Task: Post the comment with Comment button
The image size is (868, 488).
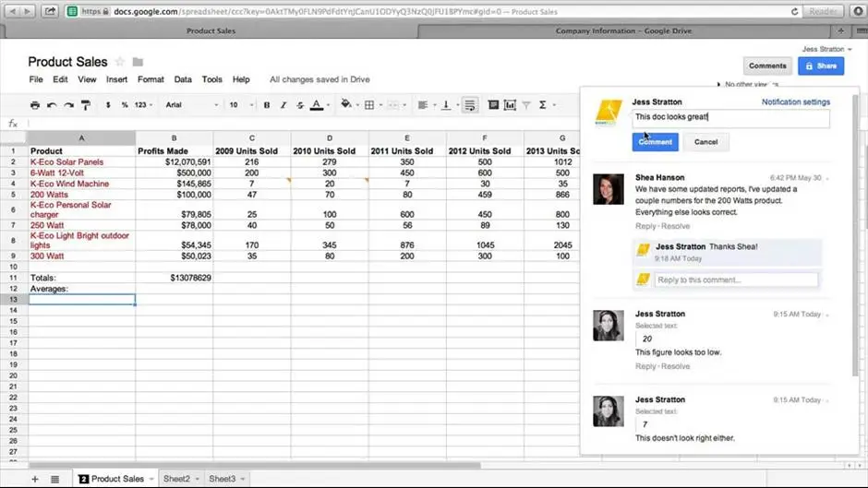Action: (x=655, y=142)
